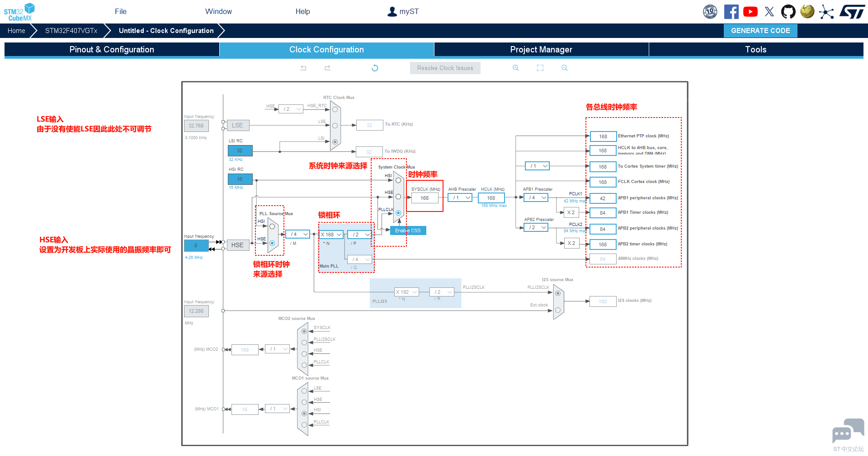Click the ST logo icon

[x=852, y=12]
